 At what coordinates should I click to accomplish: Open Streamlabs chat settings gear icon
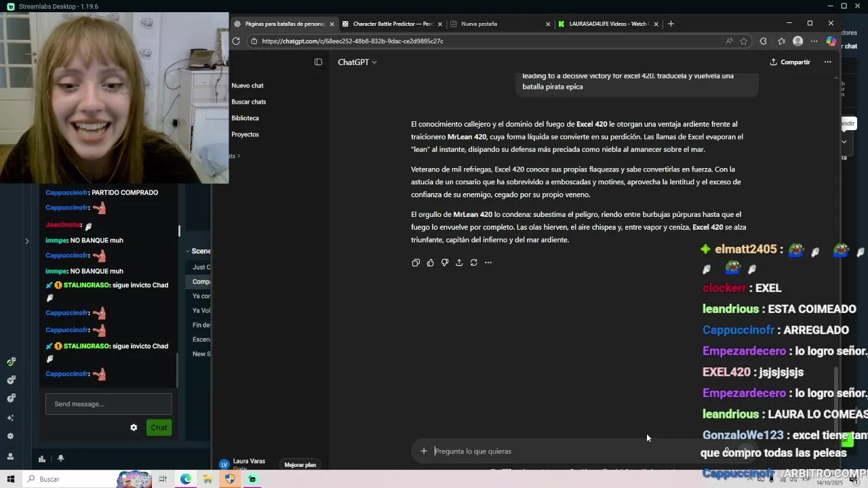tap(134, 428)
